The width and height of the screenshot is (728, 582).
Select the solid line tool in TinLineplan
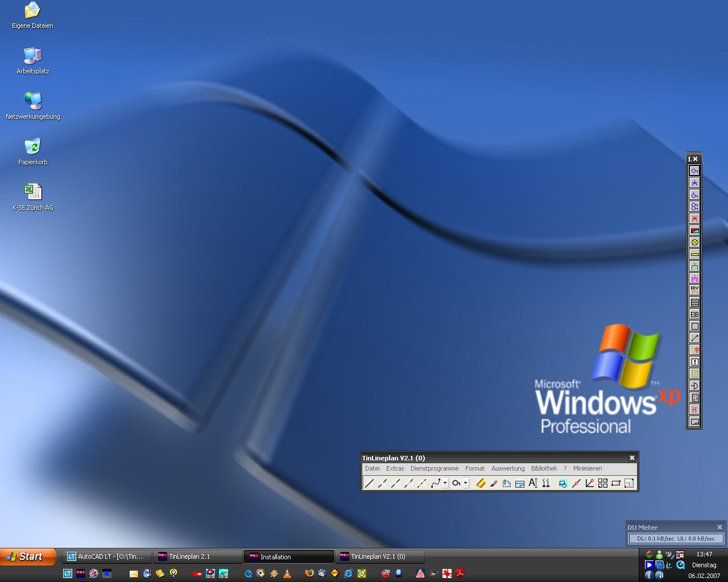[370, 483]
